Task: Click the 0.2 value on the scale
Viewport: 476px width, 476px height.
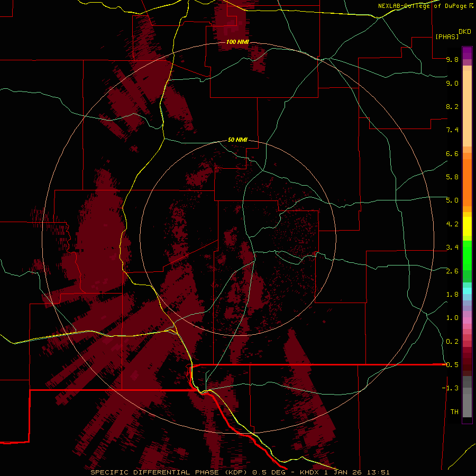Action: (x=452, y=342)
